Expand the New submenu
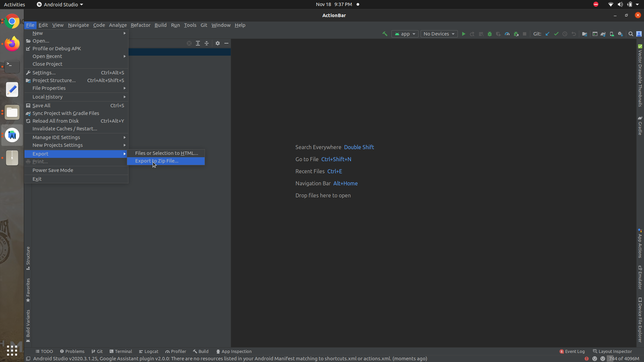 [x=76, y=33]
